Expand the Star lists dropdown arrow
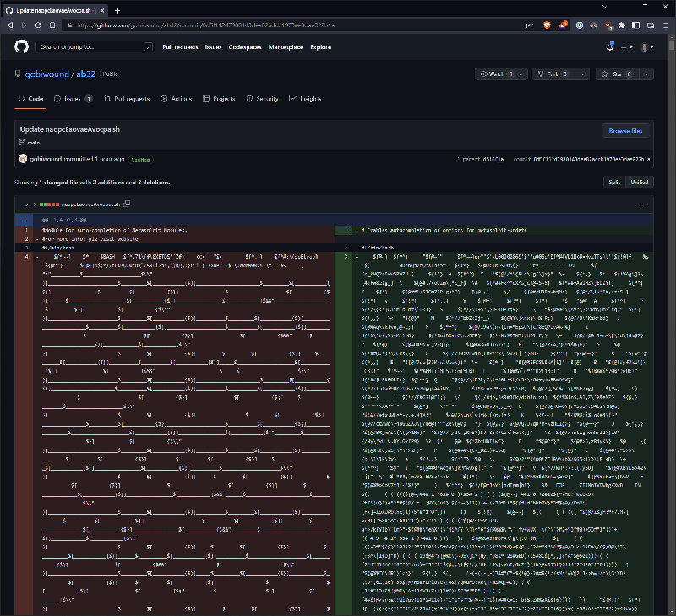 pyautogui.click(x=646, y=74)
